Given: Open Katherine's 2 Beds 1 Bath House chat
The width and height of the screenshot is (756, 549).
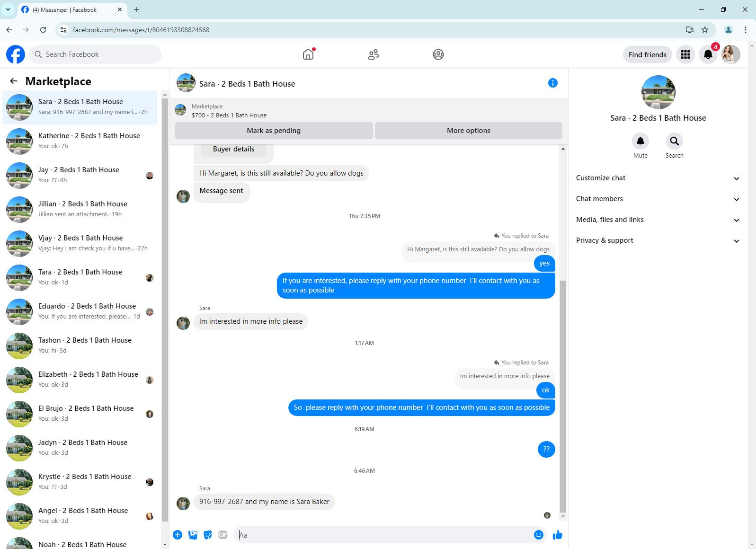Looking at the screenshot, I should pos(80,141).
